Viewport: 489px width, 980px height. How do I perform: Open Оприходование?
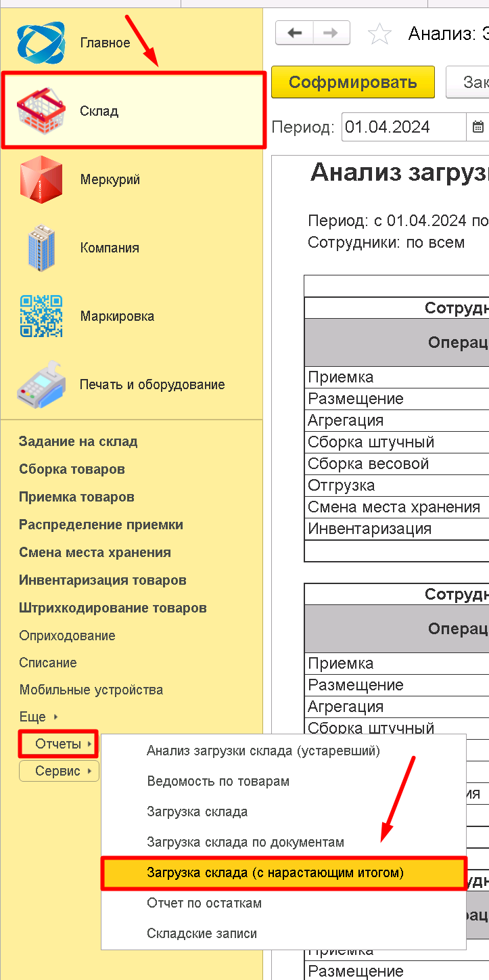[67, 636]
